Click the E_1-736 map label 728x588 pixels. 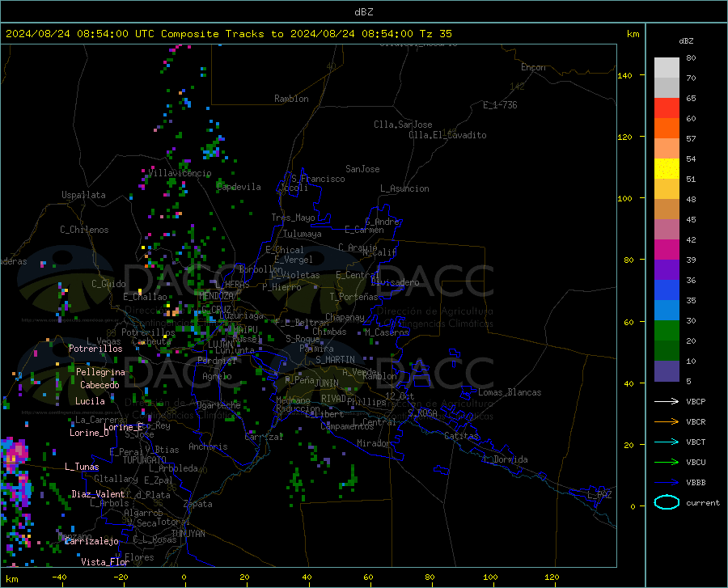coord(500,105)
